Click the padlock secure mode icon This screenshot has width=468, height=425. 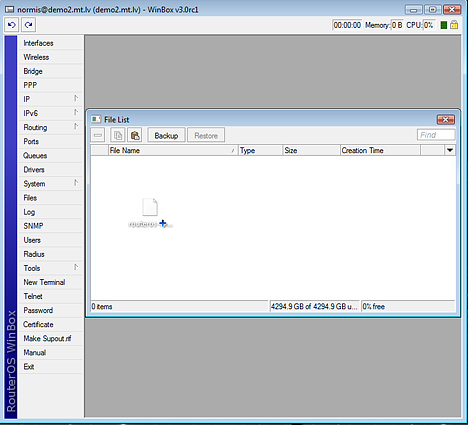coord(454,25)
